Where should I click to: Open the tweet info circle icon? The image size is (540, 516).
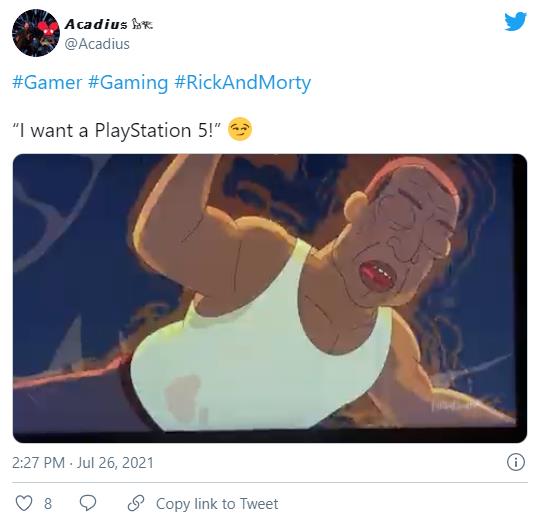click(516, 462)
